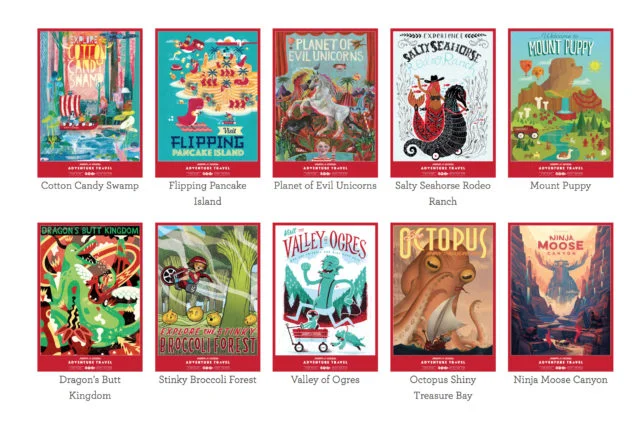
Task: Open the Mount Puppy poster thumbnail
Action: (x=560, y=103)
